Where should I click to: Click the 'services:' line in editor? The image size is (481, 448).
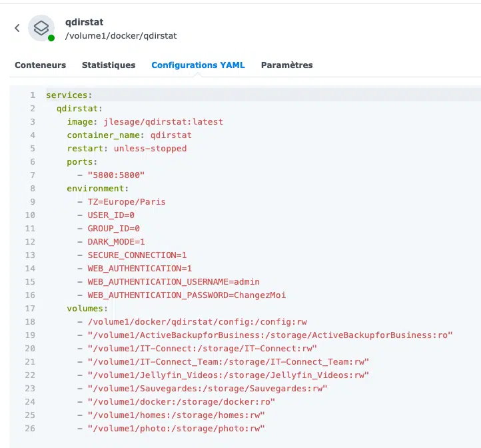(x=69, y=95)
